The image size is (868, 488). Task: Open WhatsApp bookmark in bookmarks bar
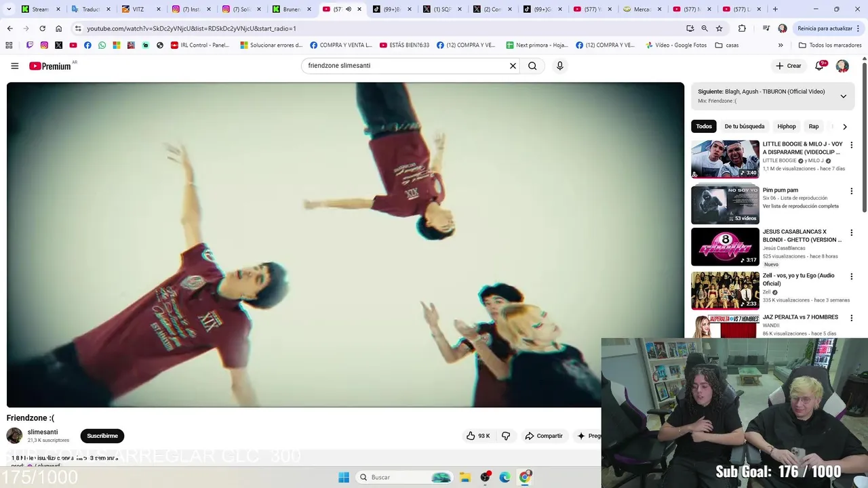(102, 45)
